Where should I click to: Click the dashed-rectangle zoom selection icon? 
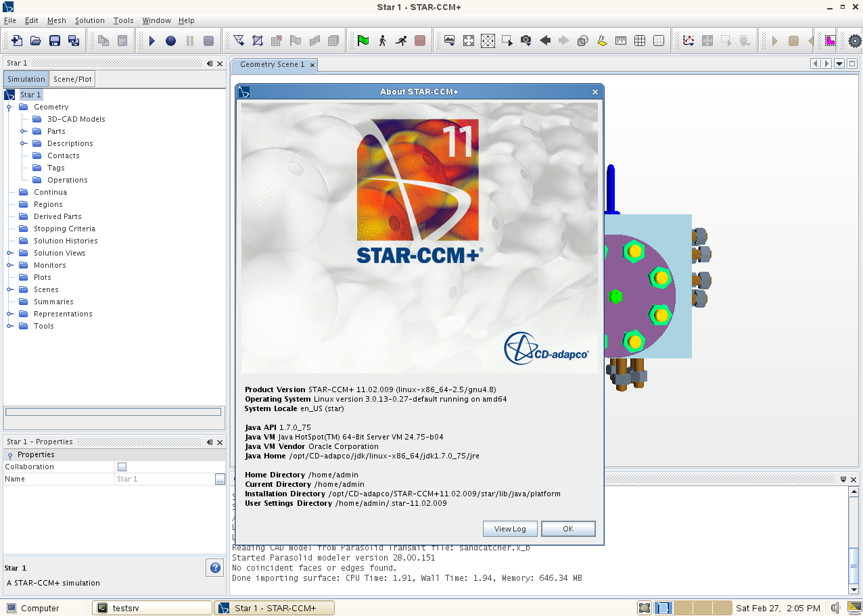[x=507, y=41]
